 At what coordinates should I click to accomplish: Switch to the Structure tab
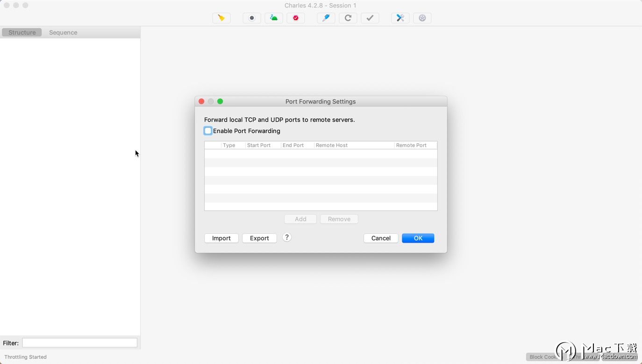click(22, 32)
